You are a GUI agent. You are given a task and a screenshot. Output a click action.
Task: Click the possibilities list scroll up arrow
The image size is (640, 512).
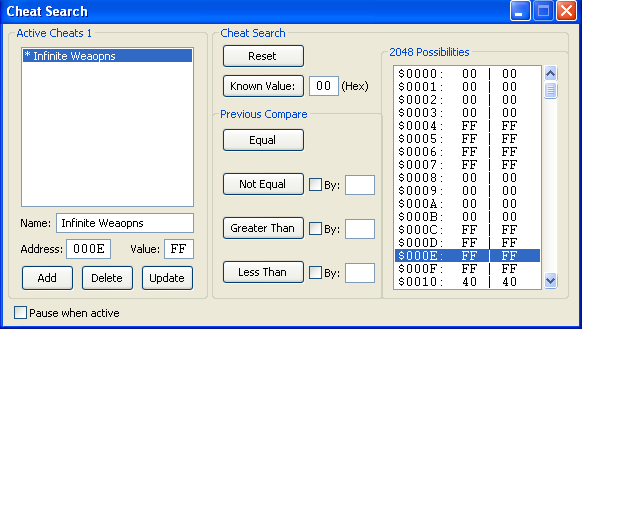[x=551, y=73]
